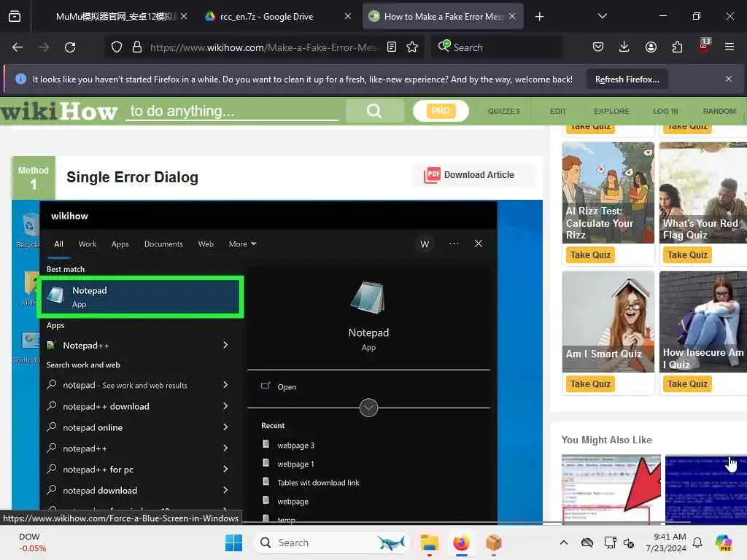This screenshot has width=747, height=560.
Task: Dismiss the Firefox notification bar
Action: point(729,79)
